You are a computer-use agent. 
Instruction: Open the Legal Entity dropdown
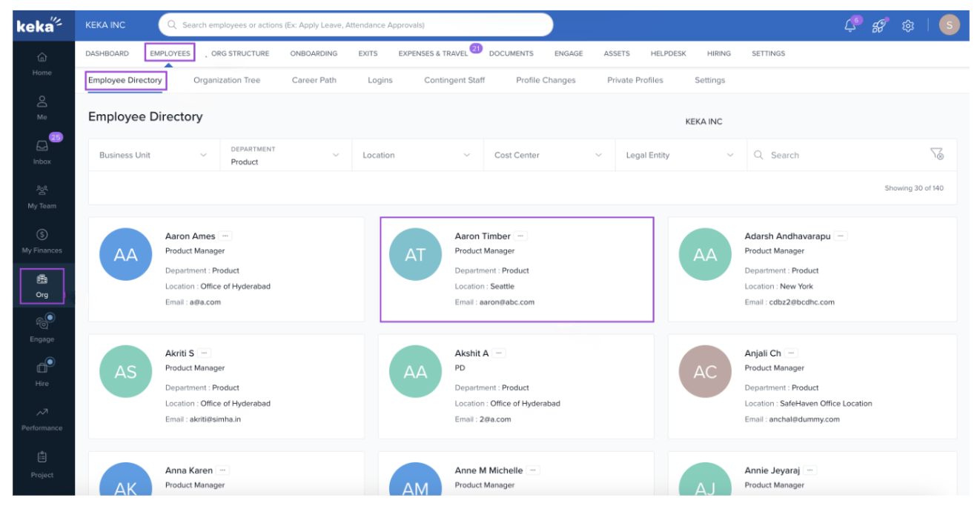(680, 155)
